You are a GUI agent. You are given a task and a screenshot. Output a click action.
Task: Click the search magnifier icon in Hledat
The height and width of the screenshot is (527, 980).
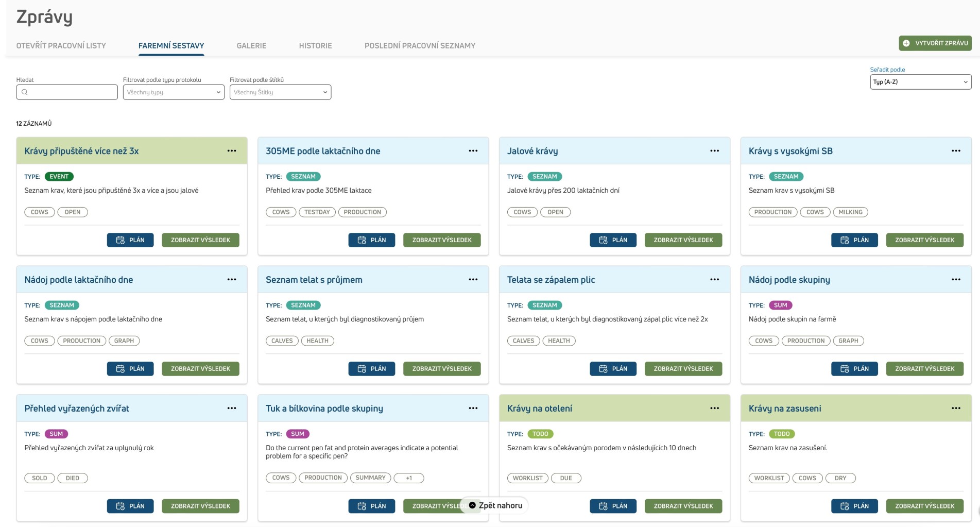click(24, 92)
